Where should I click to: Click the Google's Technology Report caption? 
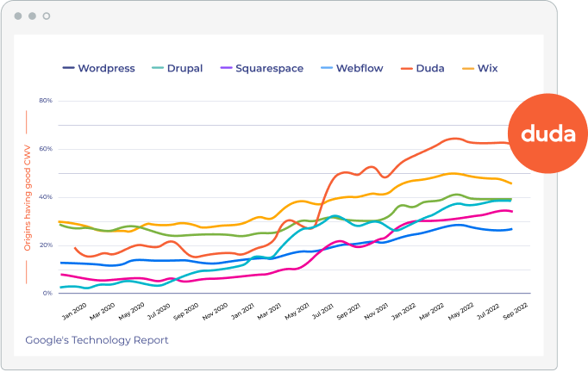coord(97,340)
